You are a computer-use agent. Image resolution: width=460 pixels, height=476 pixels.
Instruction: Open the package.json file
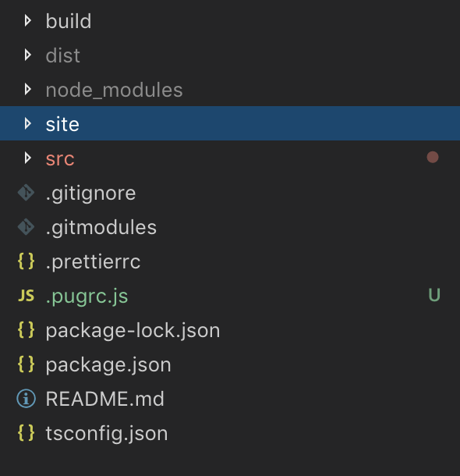point(108,364)
